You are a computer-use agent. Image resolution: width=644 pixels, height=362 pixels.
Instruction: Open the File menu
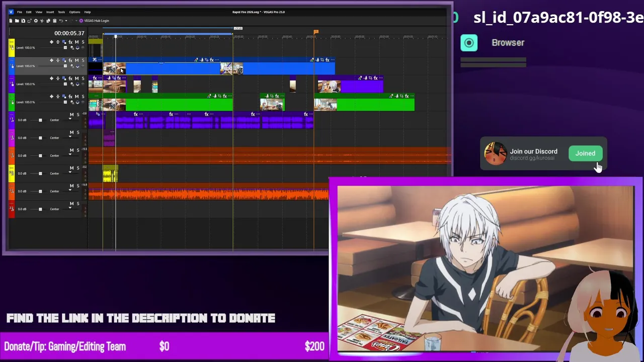(x=20, y=12)
